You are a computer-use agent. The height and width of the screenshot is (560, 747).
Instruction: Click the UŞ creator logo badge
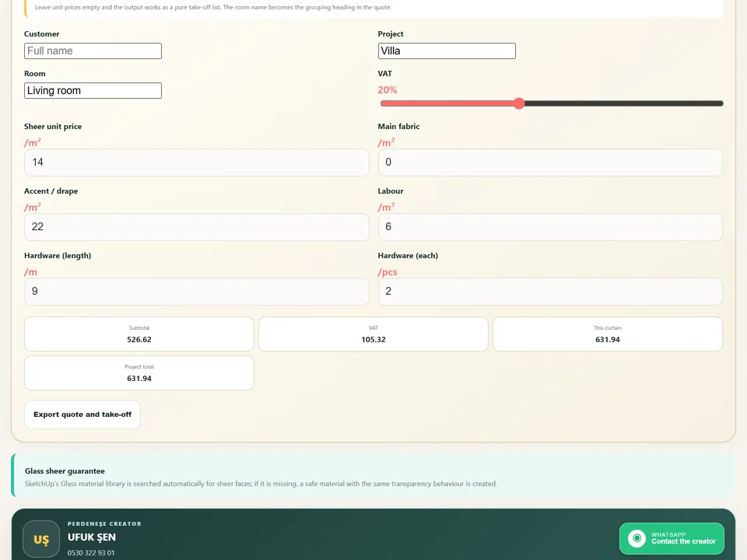41,539
